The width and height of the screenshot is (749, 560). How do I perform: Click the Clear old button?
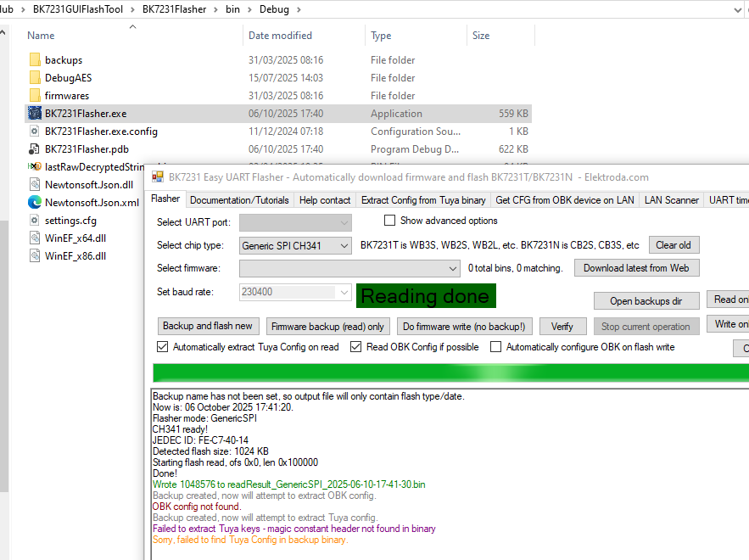pyautogui.click(x=674, y=245)
